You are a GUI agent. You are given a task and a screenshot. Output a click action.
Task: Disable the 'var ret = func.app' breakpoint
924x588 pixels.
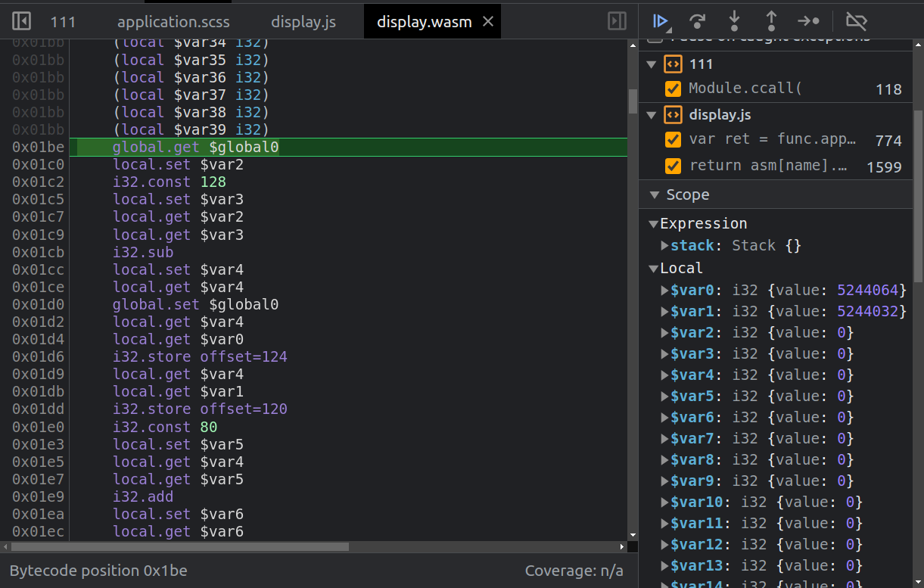click(673, 140)
